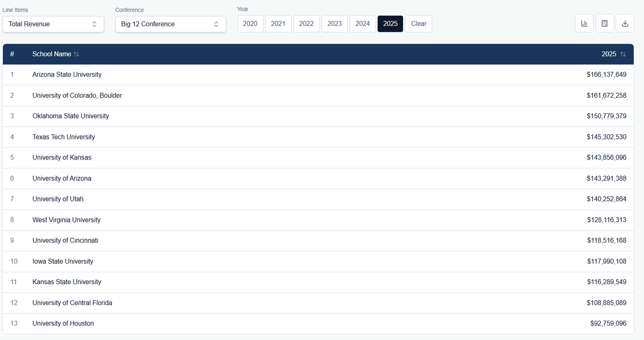Viewport: 644px width, 340px height.
Task: Click rank number 1
Action: coord(12,75)
